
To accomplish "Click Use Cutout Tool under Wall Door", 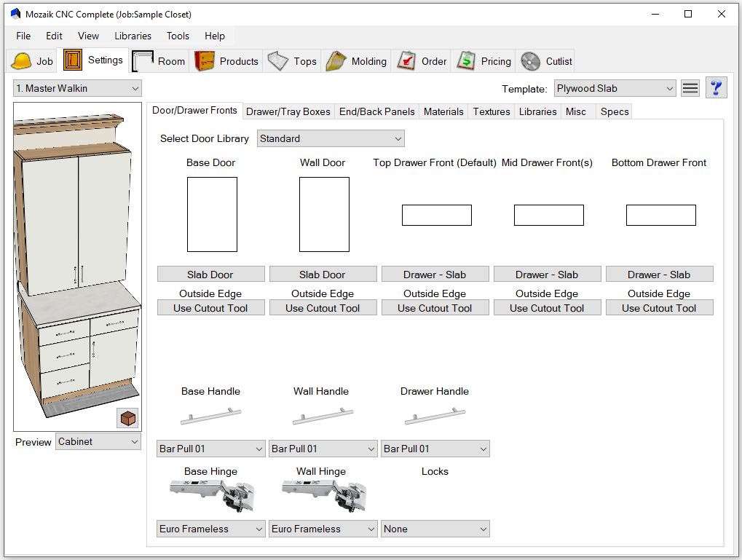I will 323,308.
